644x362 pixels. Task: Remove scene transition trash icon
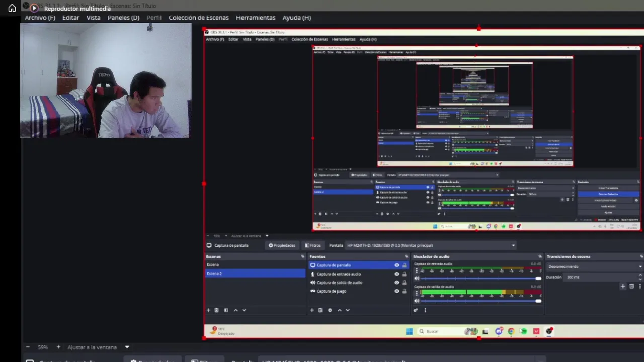pyautogui.click(x=632, y=286)
